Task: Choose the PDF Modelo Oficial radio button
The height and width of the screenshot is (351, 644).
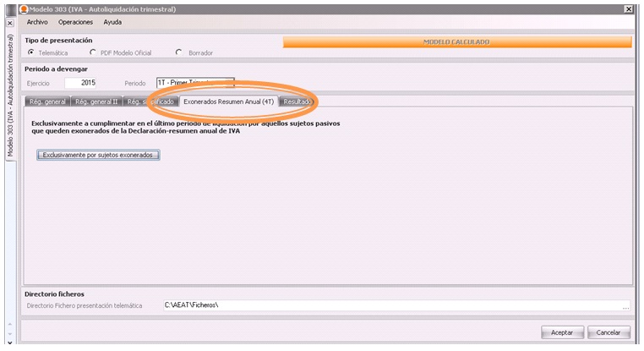Action: [92, 52]
